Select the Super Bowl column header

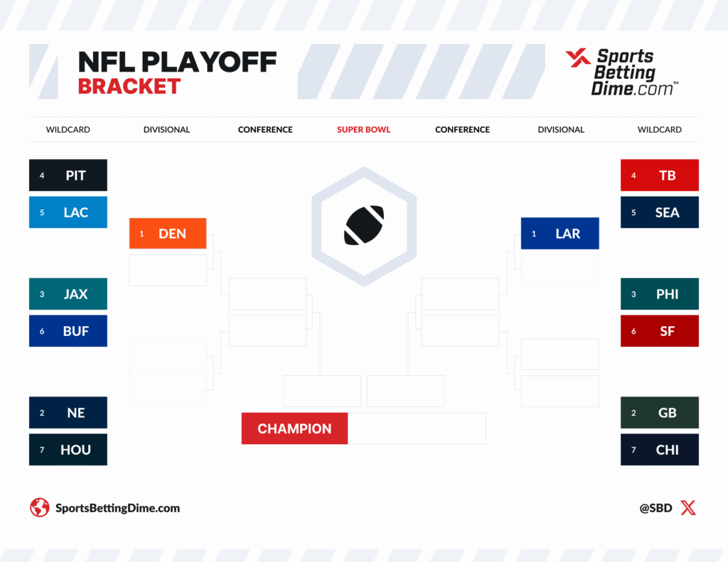[363, 129]
